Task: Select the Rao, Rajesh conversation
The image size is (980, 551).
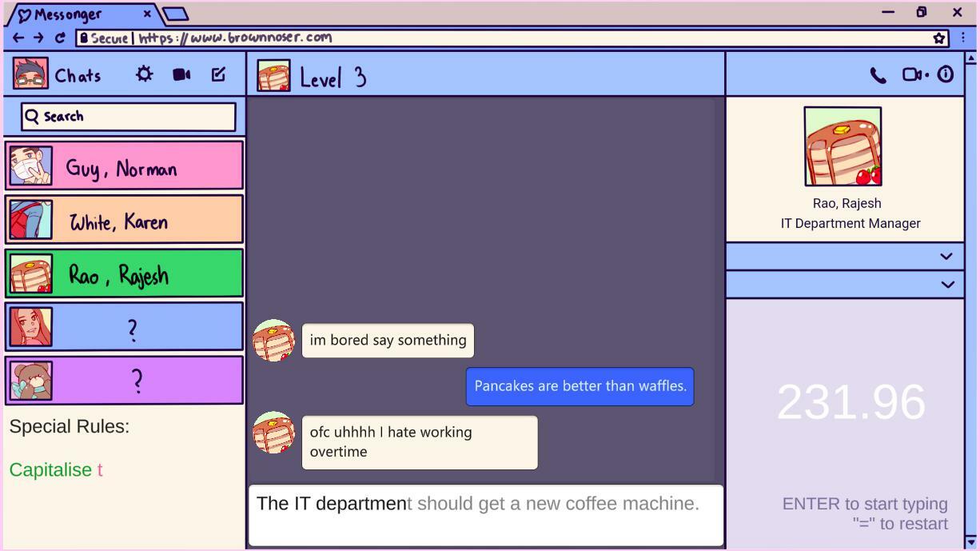Action: point(124,274)
